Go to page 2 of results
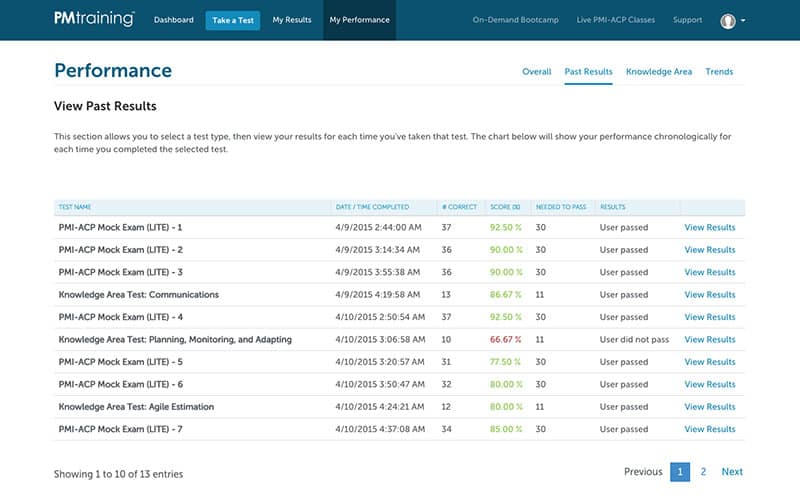The image size is (800, 503). (x=703, y=472)
